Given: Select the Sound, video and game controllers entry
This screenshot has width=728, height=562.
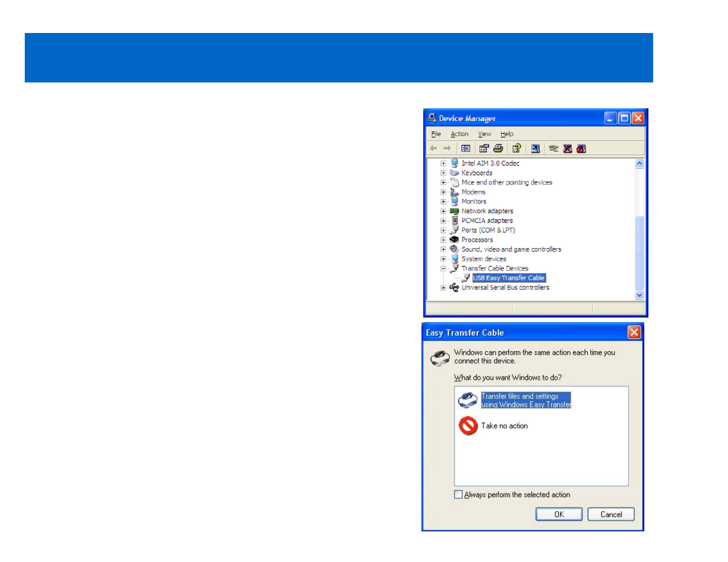Looking at the screenshot, I should point(511,249).
